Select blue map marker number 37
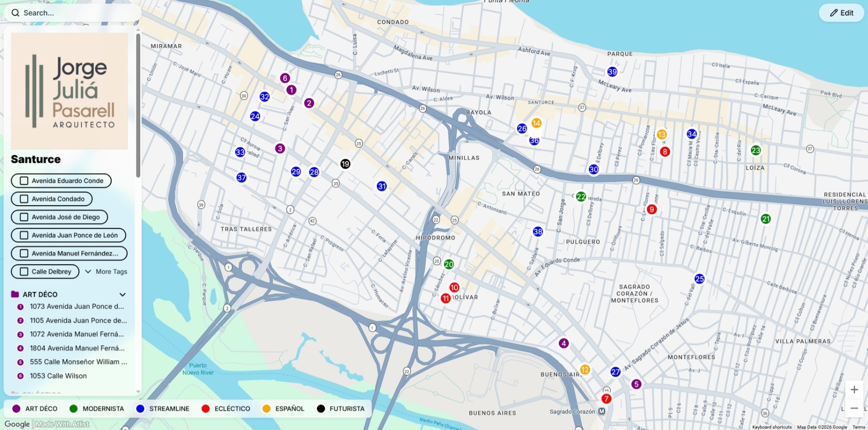Screen dimensions: 868x430 click(241, 178)
